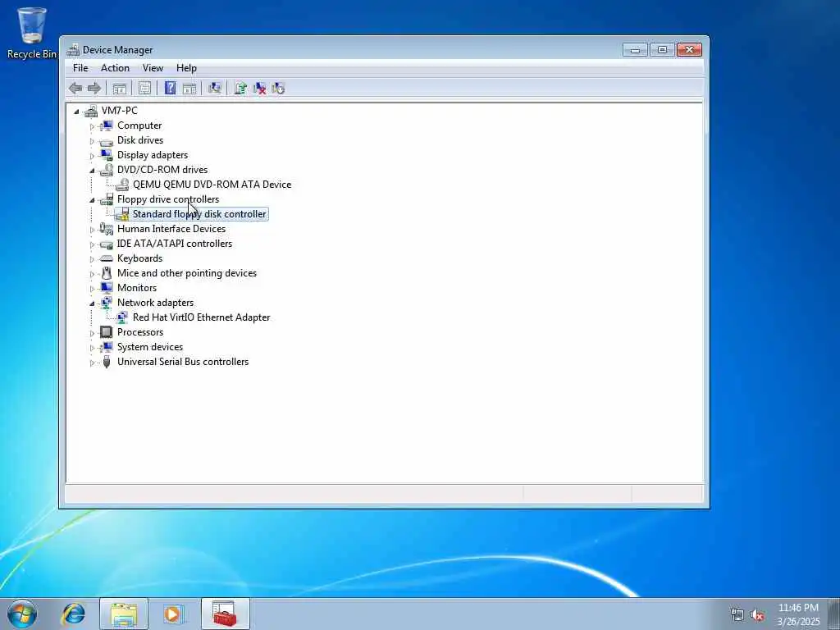Collapse the Network adapters category
The image size is (840, 630).
(92, 304)
